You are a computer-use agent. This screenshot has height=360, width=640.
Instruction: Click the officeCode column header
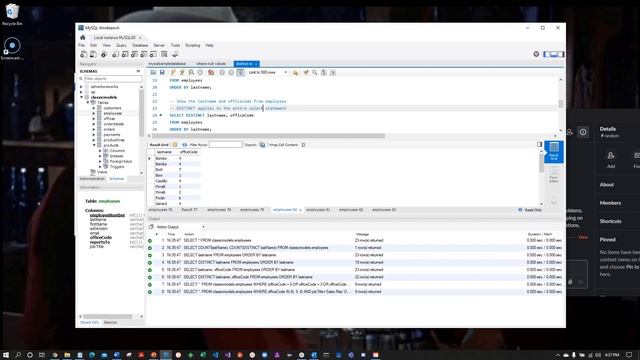(189, 152)
